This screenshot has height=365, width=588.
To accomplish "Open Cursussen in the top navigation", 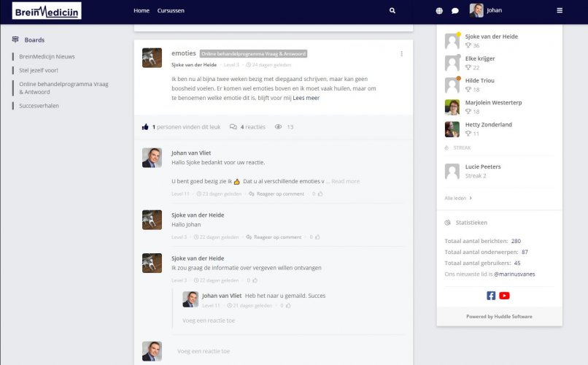I will [171, 11].
